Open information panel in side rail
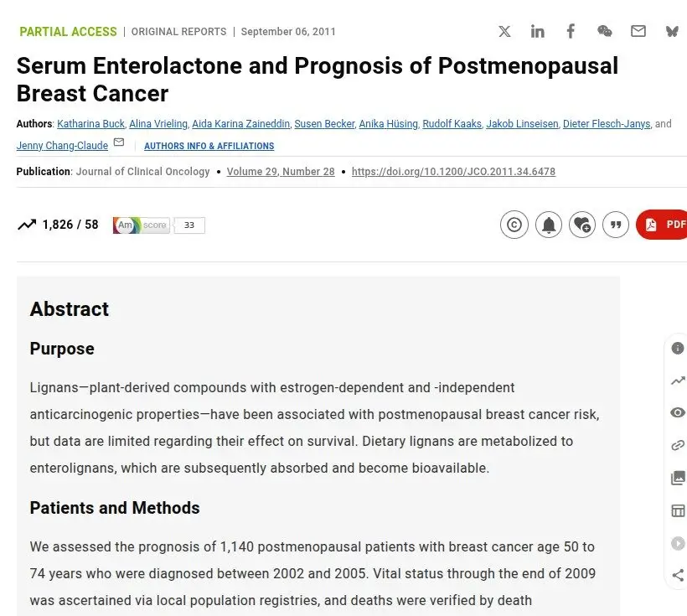687x616 pixels. [677, 348]
